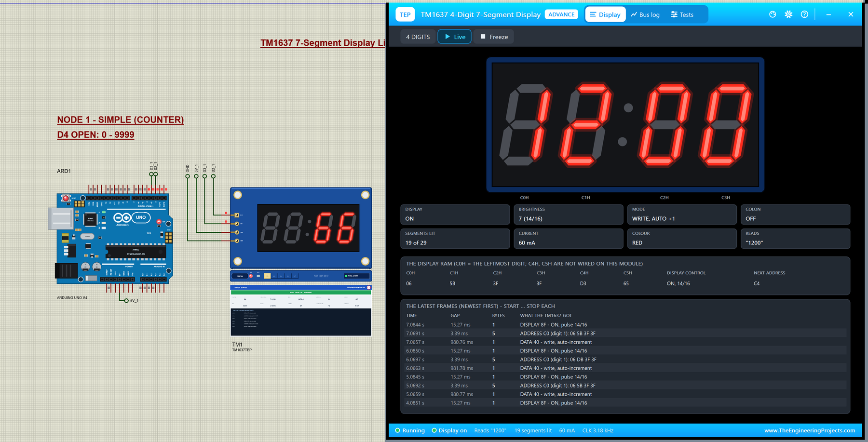Select frame row at 7.0844 s

625,325
